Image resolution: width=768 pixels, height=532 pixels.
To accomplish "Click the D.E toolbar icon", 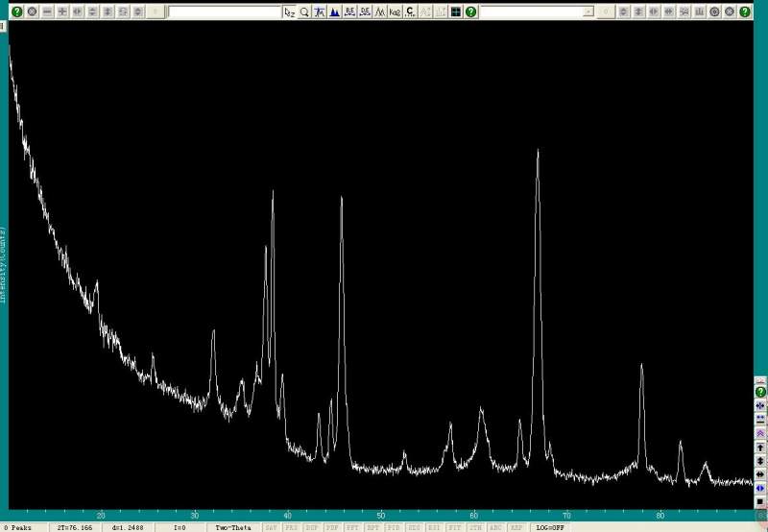I will [x=365, y=12].
